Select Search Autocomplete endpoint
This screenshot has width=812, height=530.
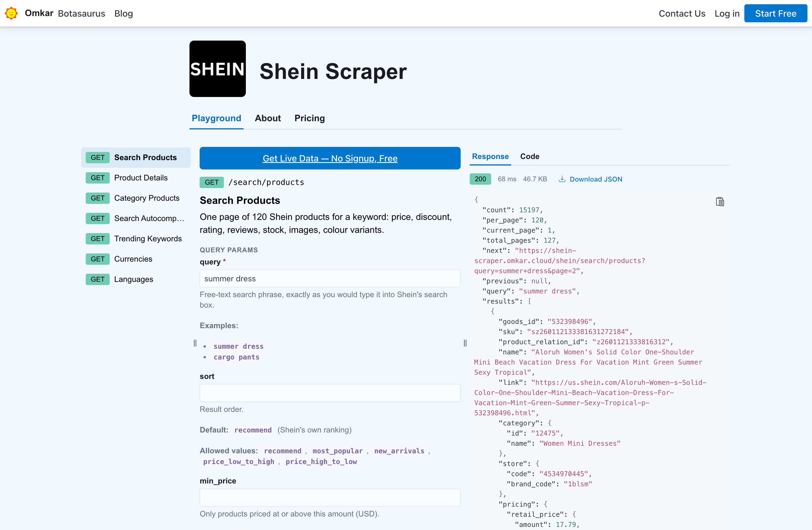(x=136, y=218)
